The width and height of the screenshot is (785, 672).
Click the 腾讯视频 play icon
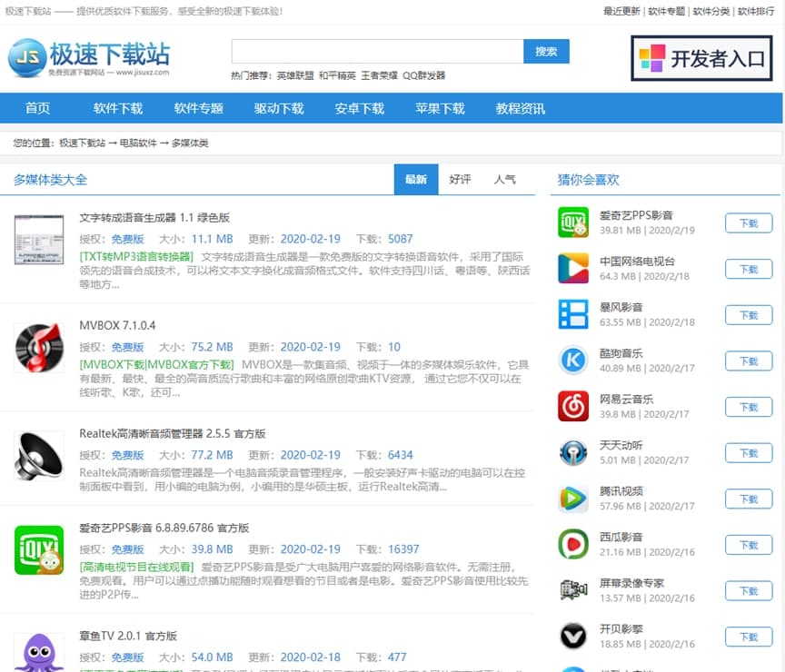[x=573, y=499]
